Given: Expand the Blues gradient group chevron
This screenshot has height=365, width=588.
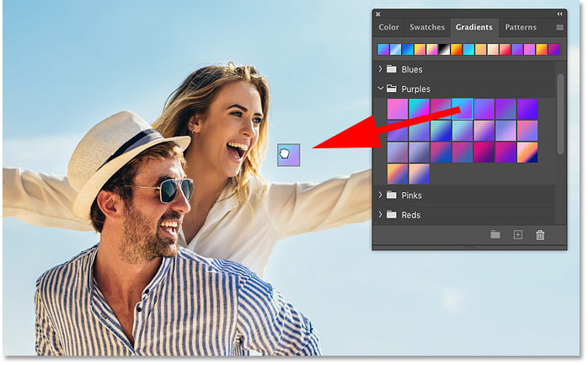Looking at the screenshot, I should pyautogui.click(x=380, y=69).
